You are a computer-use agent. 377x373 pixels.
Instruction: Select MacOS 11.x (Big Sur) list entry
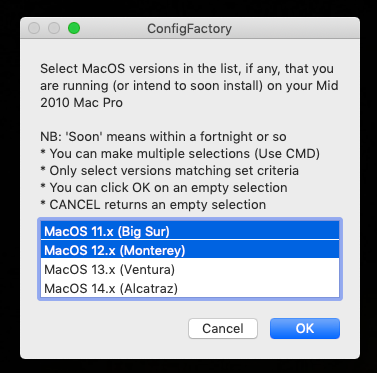(x=190, y=231)
